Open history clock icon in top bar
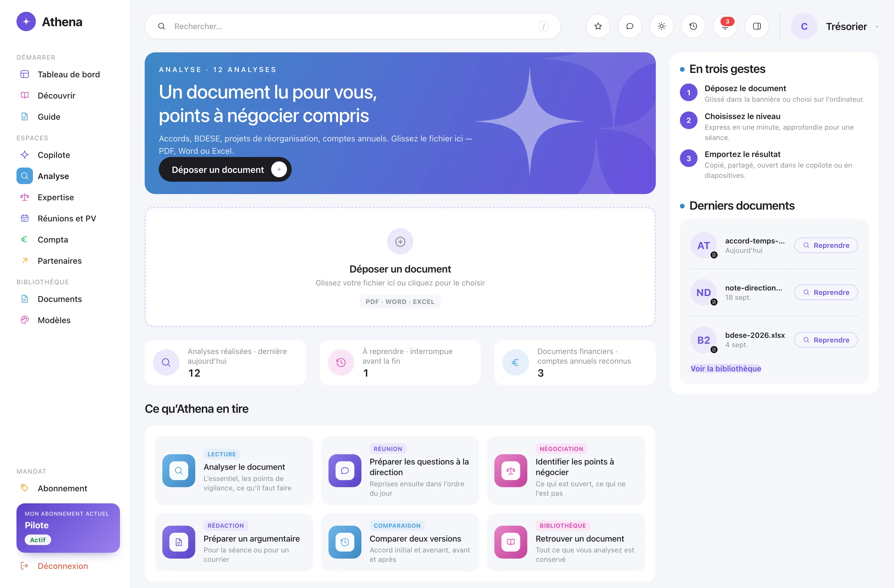 click(693, 26)
